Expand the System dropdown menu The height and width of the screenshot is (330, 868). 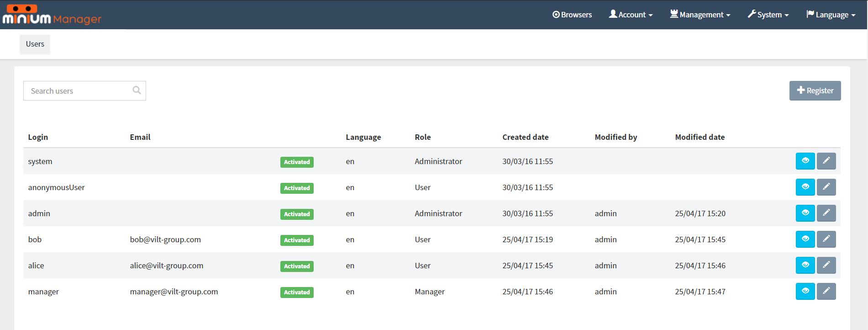(768, 15)
